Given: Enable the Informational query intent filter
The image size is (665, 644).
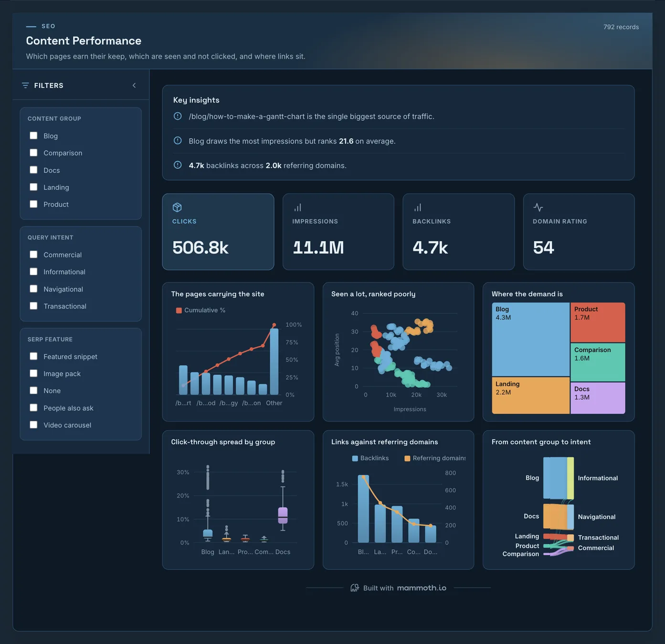Looking at the screenshot, I should coord(33,271).
